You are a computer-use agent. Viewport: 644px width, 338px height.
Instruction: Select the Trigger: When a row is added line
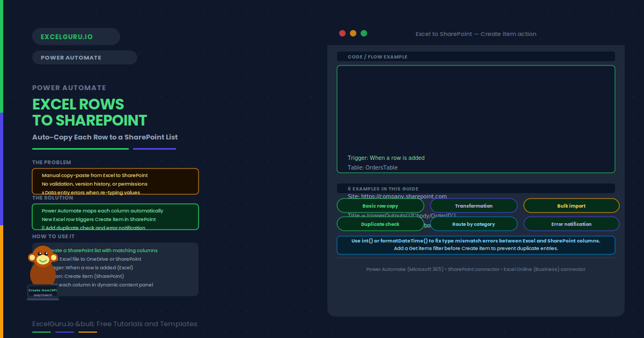[x=386, y=158]
